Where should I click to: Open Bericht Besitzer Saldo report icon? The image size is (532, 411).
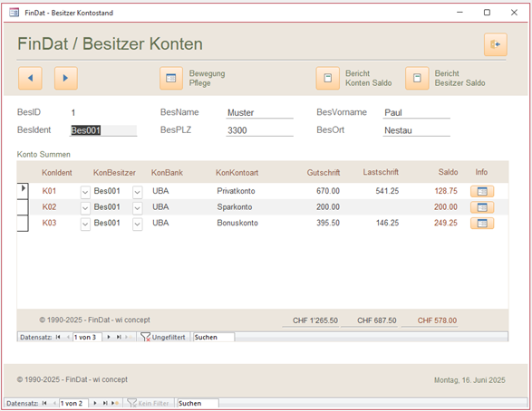click(417, 78)
